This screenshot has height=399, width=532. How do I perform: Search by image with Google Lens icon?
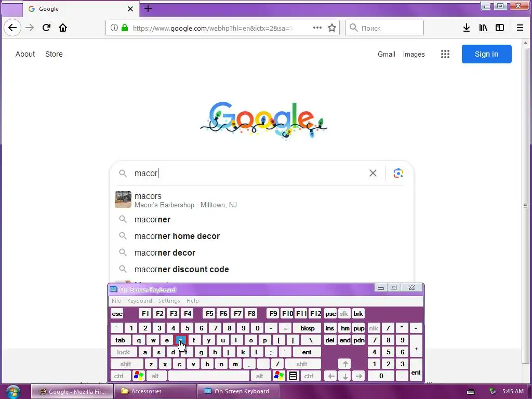click(398, 173)
